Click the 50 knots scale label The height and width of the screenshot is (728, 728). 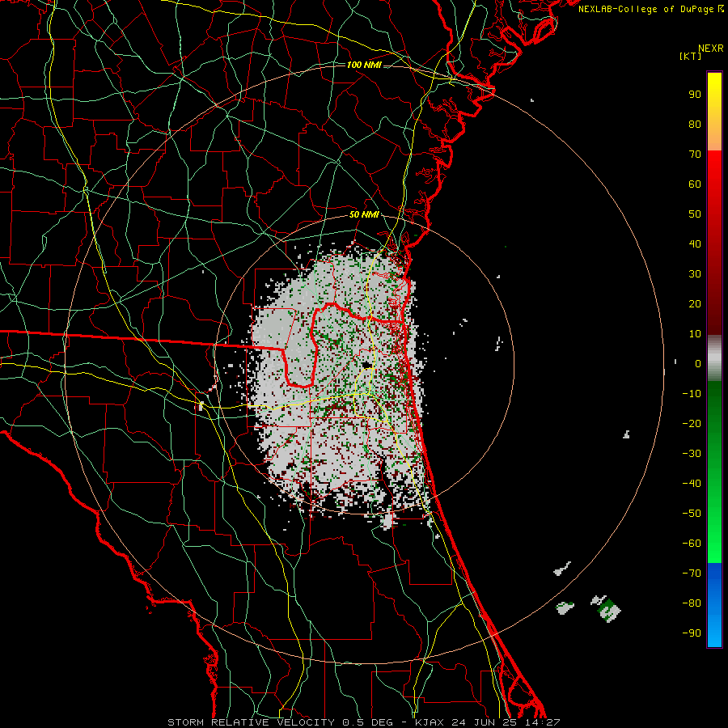pos(695,214)
